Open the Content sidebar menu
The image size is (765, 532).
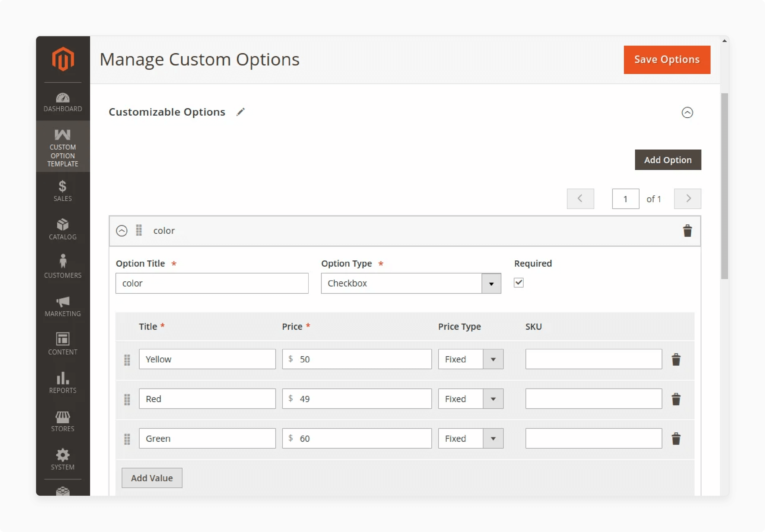pos(63,344)
